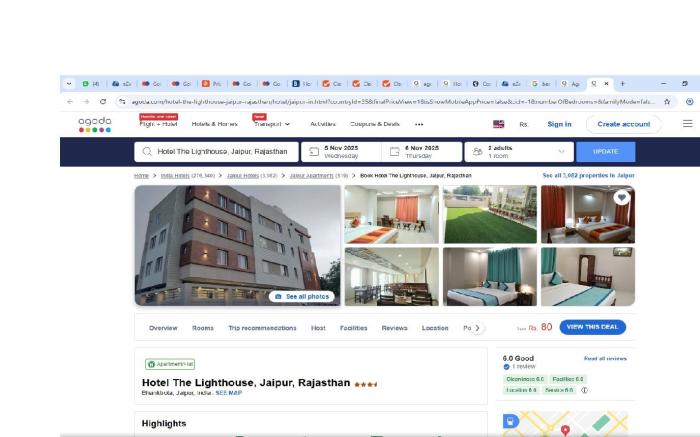700x437 pixels.
Task: Click the review score info icon
Action: point(584,390)
